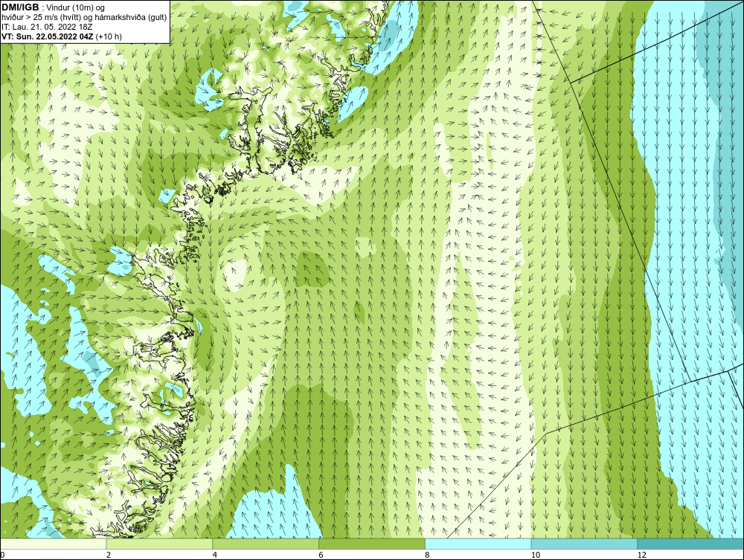The image size is (744, 560).
Task: Click the 'hviður > 25 m/s' description line
Action: 84,17
